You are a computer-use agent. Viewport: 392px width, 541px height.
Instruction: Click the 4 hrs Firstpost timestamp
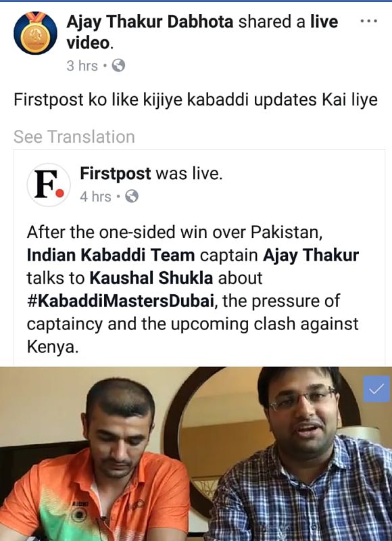[x=95, y=197]
